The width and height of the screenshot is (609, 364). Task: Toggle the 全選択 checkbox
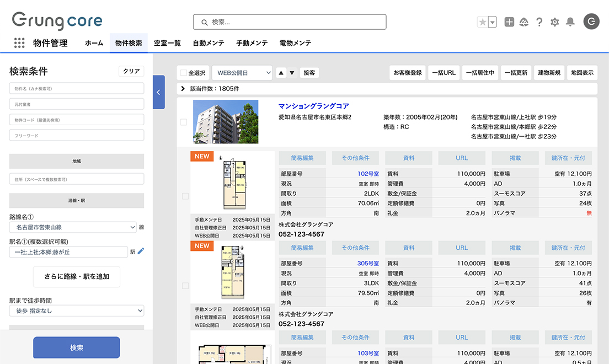tap(184, 73)
